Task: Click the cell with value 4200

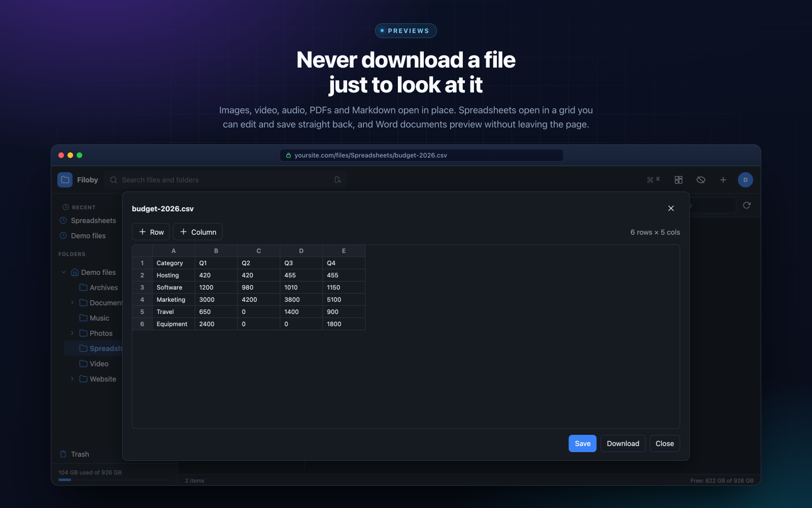Action: 259,300
